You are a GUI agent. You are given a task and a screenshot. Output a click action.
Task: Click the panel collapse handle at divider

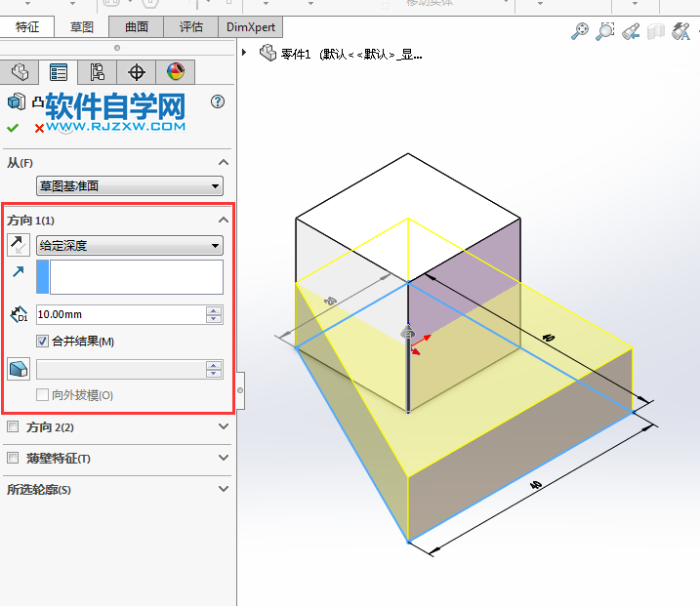240,390
